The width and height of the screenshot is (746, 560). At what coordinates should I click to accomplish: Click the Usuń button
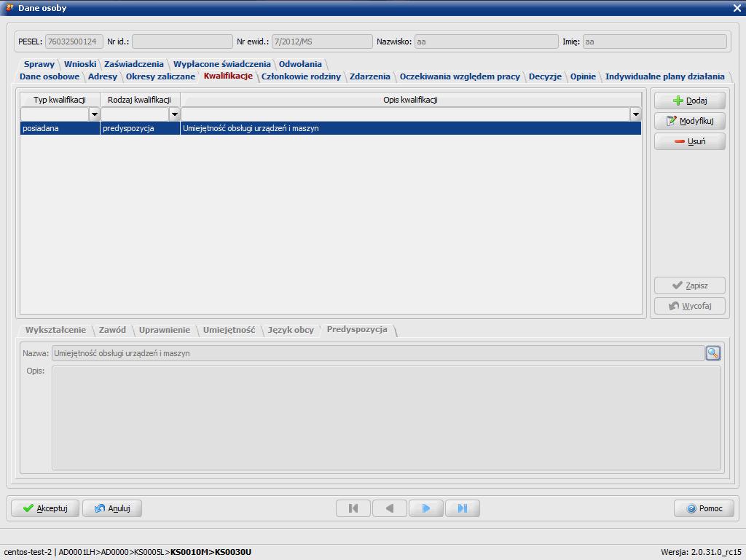coord(689,141)
